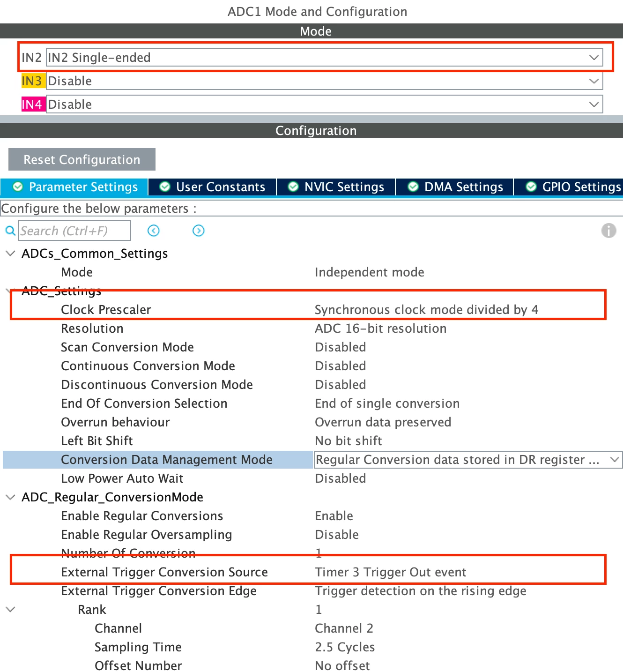This screenshot has width=623, height=672.
Task: Open Conversion Data Management Mode value dropdown
Action: coord(468,460)
